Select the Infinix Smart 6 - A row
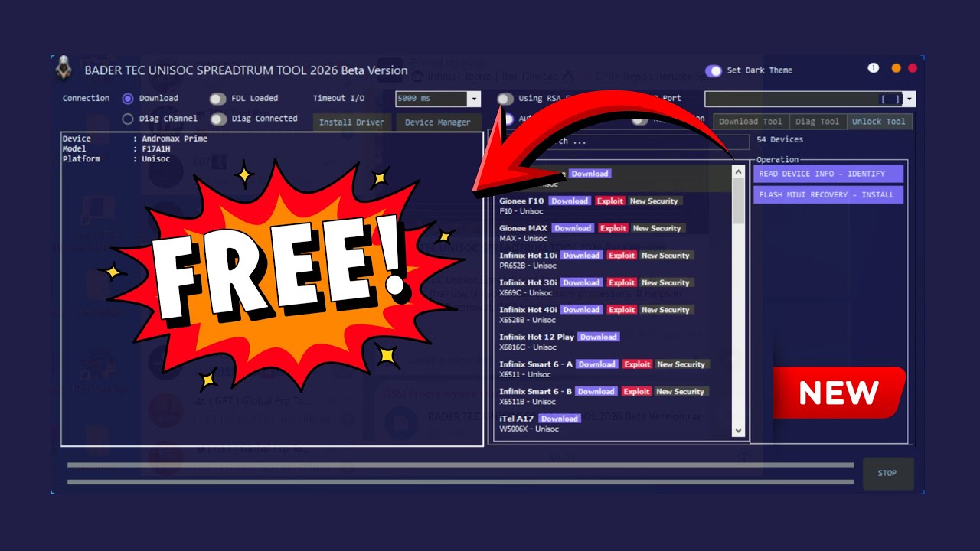Image resolution: width=980 pixels, height=551 pixels. (x=613, y=369)
